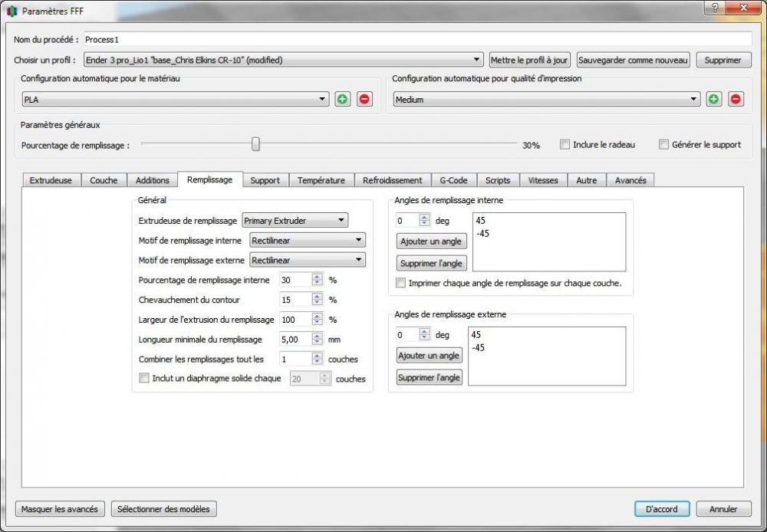Click stepper arrows of Combiner les remplissages
767x532 pixels.
click(x=318, y=360)
